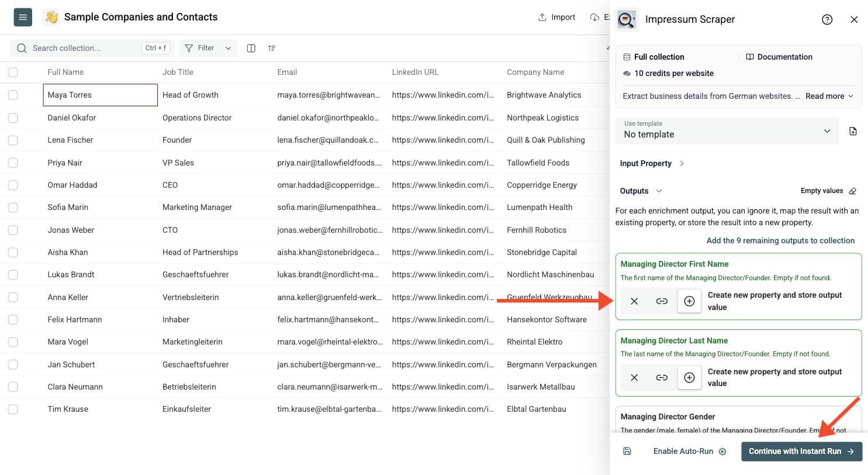Close the Impressum Scraper panel

854,19
